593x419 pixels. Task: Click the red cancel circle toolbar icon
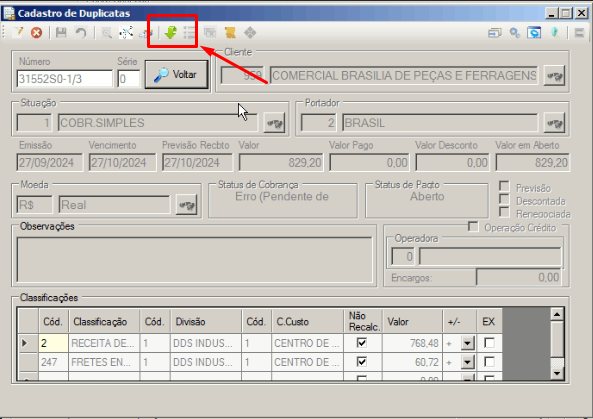(36, 33)
